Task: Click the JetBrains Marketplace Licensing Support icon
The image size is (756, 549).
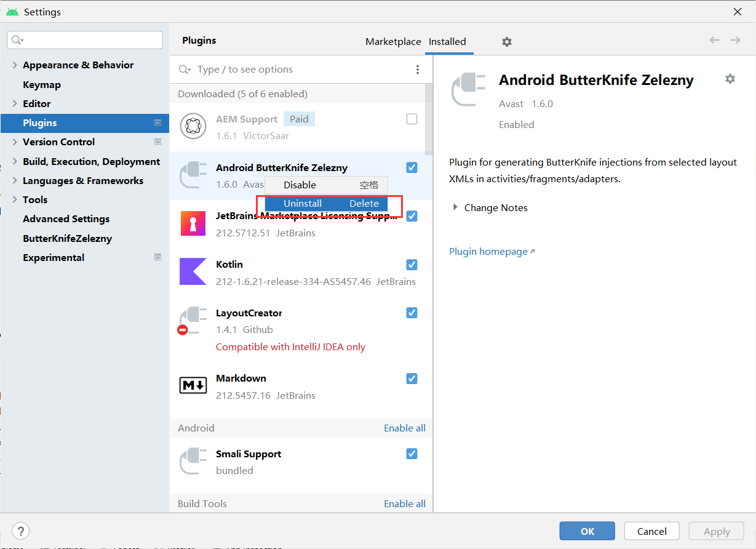Action: coord(193,223)
